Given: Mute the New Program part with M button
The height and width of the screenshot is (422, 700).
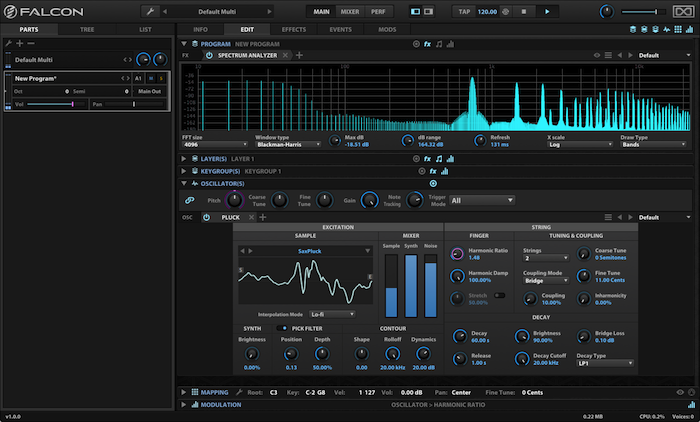Looking at the screenshot, I should (x=151, y=79).
